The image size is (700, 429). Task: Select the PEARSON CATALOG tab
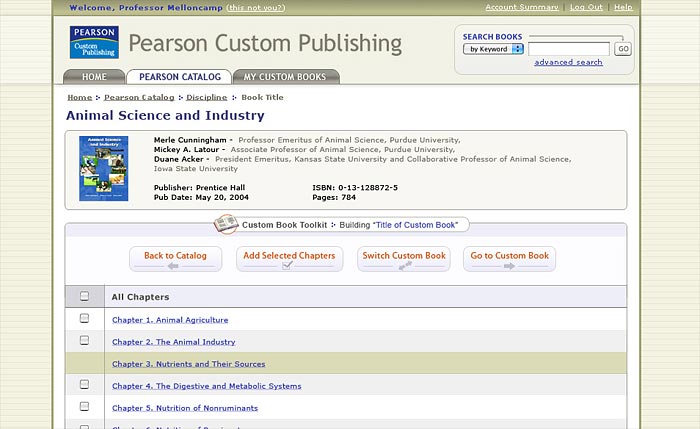pyautogui.click(x=179, y=77)
